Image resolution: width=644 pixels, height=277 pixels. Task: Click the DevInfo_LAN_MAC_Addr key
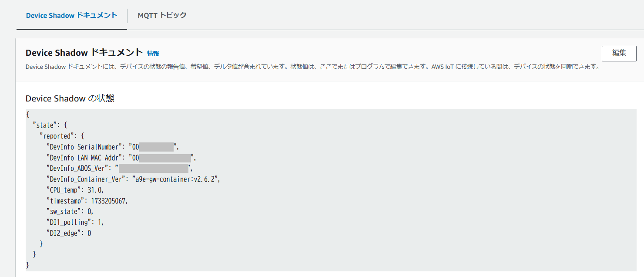pos(84,158)
